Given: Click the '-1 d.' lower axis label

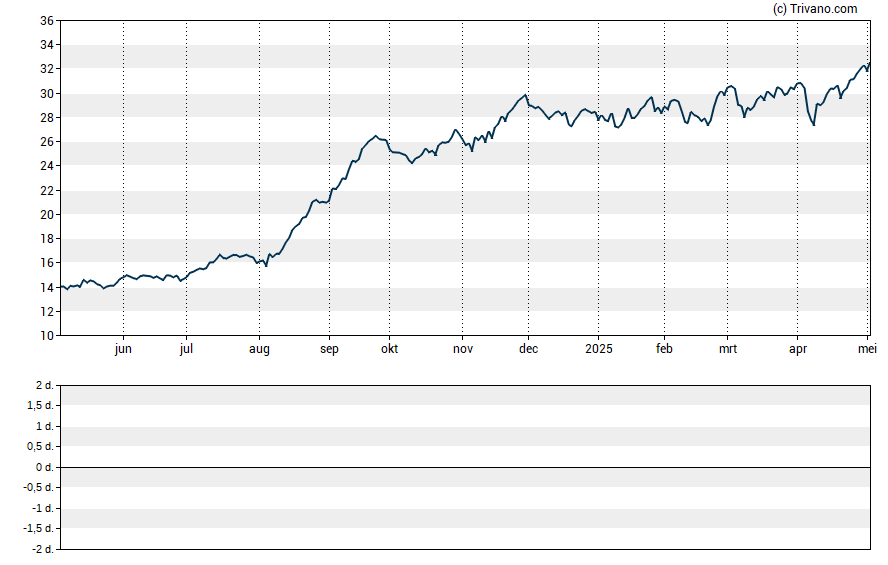Looking at the screenshot, I should [x=42, y=508].
